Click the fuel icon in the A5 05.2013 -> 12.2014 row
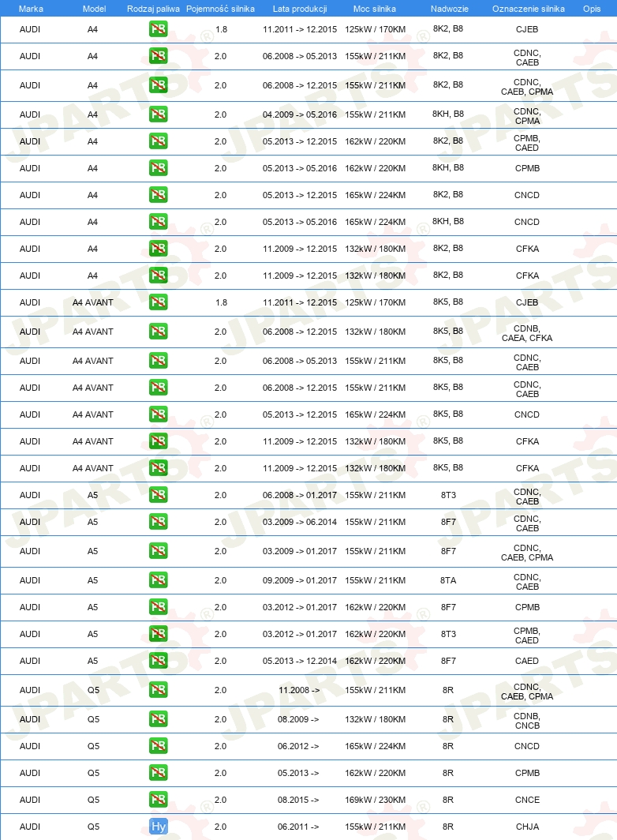 (x=158, y=661)
